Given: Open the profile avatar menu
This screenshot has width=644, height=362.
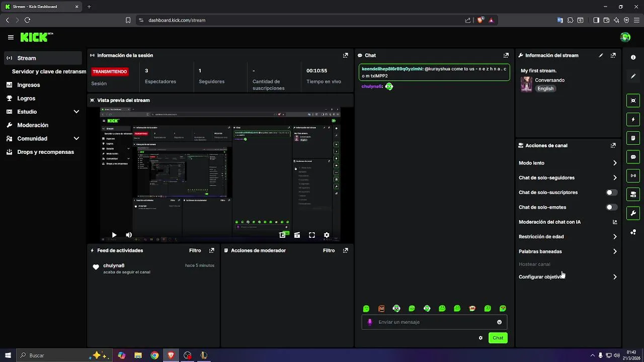Looking at the screenshot, I should click(x=625, y=37).
